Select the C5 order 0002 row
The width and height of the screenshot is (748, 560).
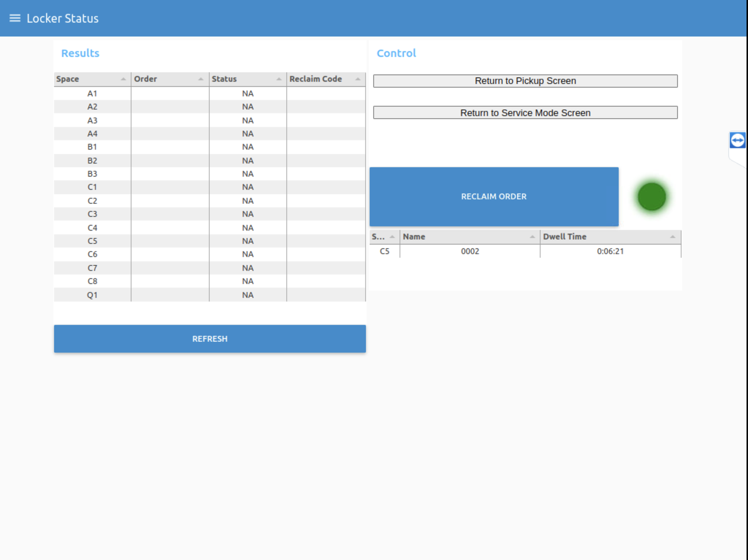470,251
